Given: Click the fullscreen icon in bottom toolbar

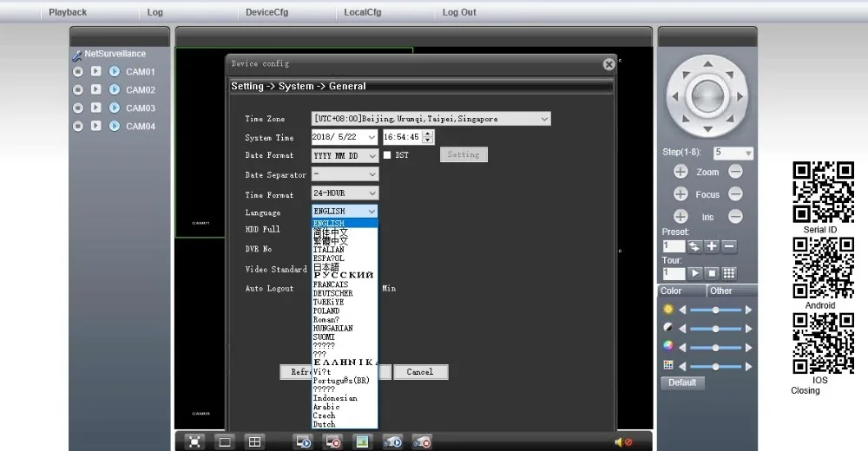Looking at the screenshot, I should pos(194,441).
